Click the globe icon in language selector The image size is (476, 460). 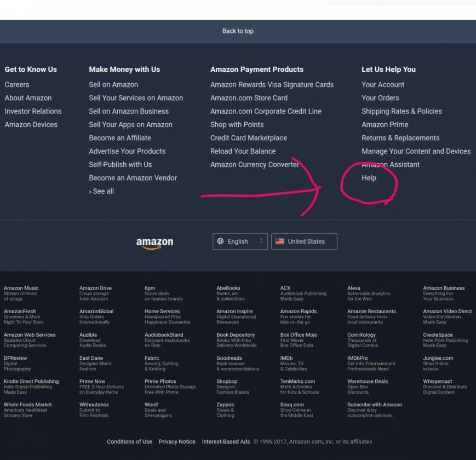[x=220, y=242]
